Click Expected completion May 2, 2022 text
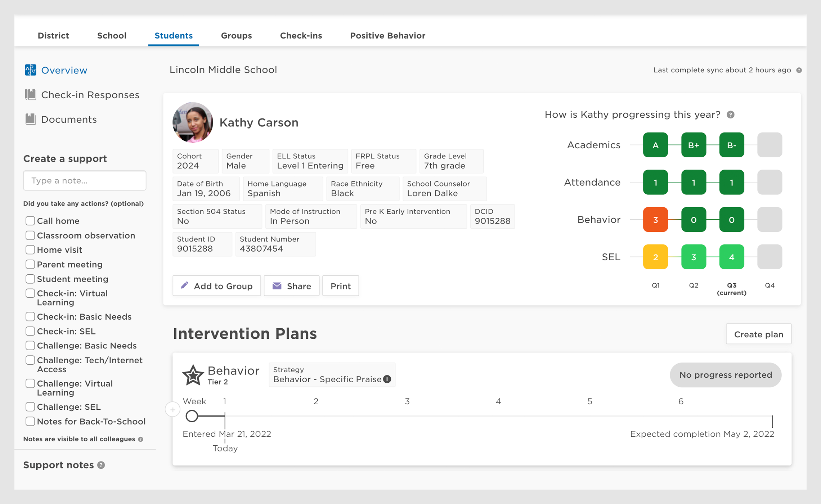The width and height of the screenshot is (821, 504). coord(702,434)
